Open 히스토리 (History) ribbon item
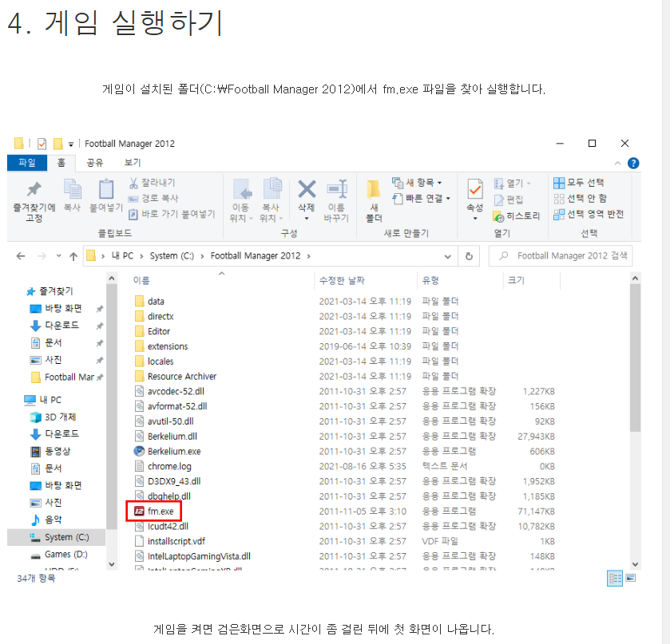 click(517, 216)
